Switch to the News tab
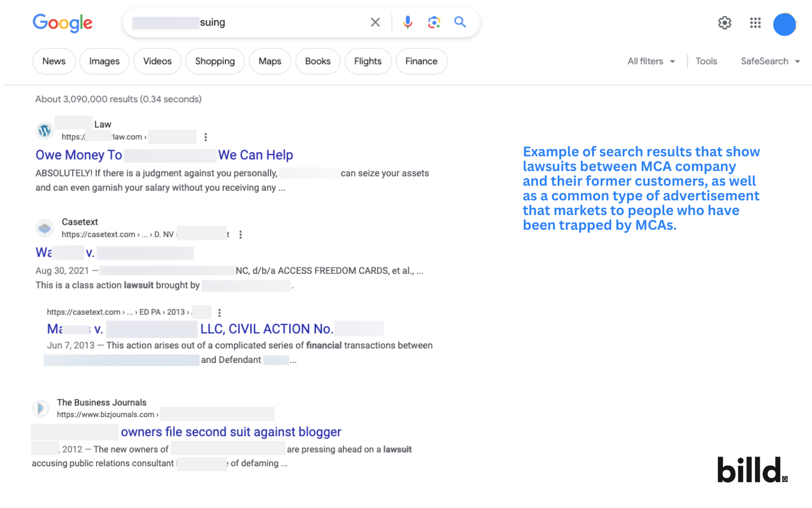This screenshot has height=508, width=812. tap(54, 61)
